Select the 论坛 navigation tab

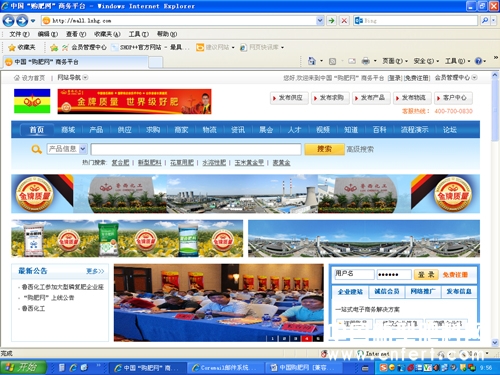[x=450, y=130]
